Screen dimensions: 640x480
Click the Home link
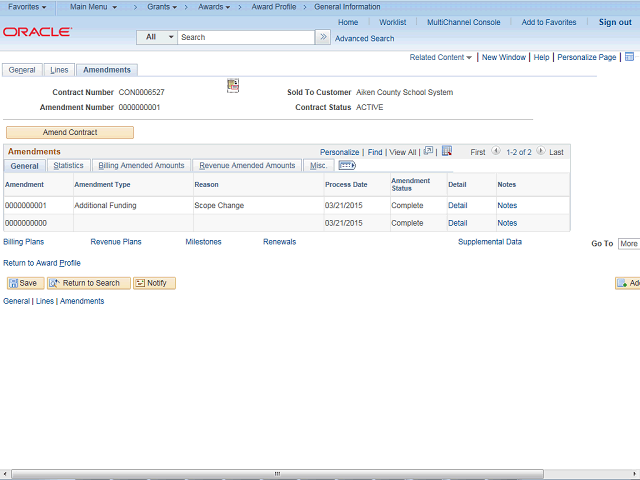[x=348, y=22]
